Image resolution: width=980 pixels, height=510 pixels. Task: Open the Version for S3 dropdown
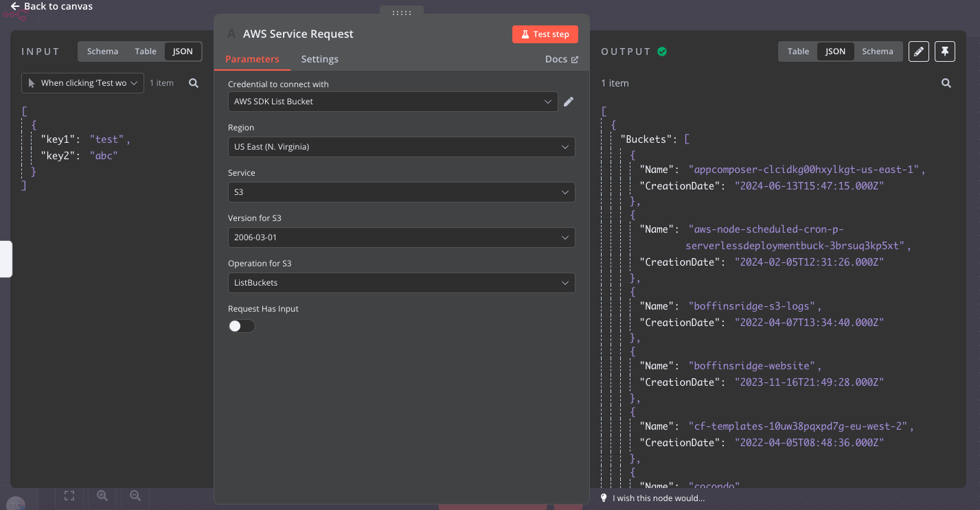click(402, 237)
